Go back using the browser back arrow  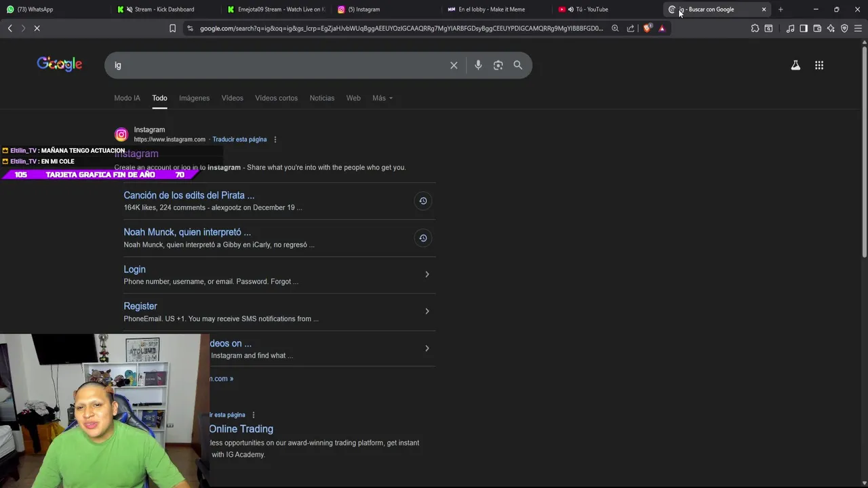pos(10,28)
